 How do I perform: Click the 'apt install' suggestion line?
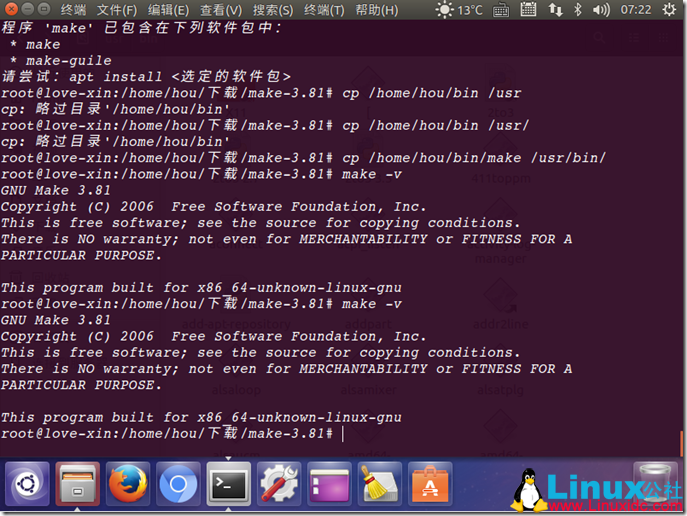(146, 77)
